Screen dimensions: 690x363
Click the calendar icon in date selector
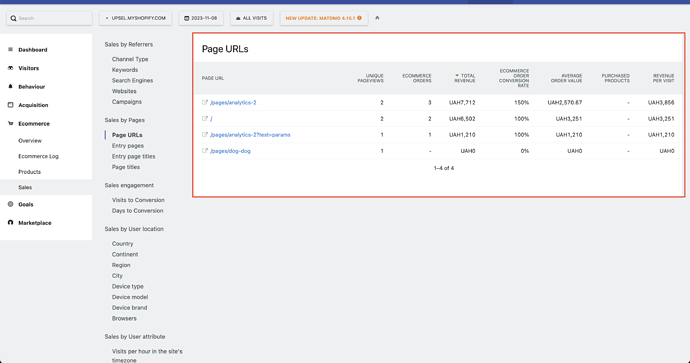[187, 18]
